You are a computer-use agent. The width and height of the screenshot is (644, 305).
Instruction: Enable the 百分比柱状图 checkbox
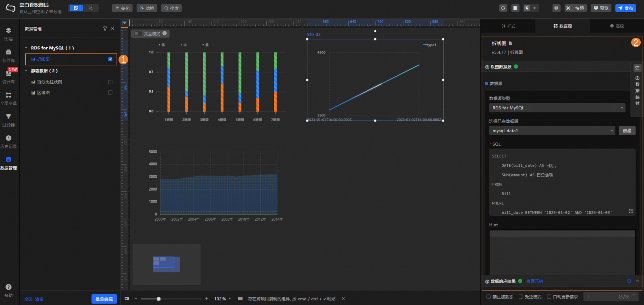tap(110, 82)
